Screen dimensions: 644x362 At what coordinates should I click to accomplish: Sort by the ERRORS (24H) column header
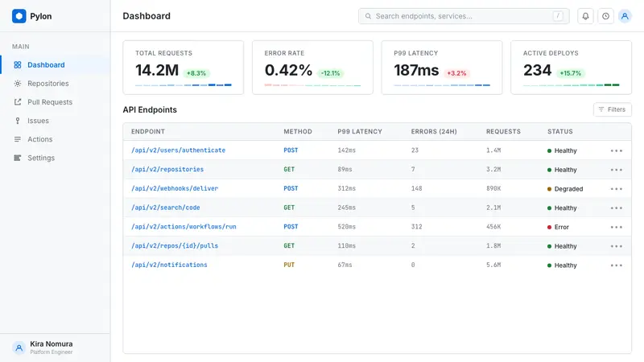[x=434, y=132]
